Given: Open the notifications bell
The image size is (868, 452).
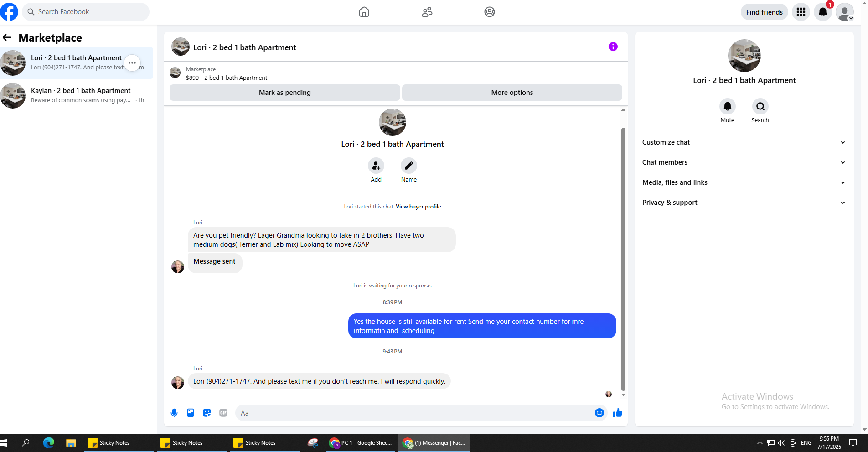Looking at the screenshot, I should coord(823,12).
